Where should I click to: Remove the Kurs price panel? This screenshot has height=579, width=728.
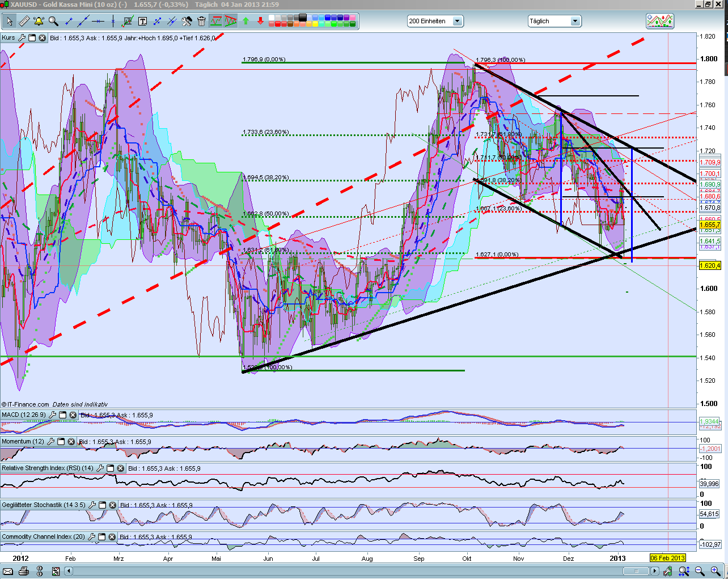[43, 38]
